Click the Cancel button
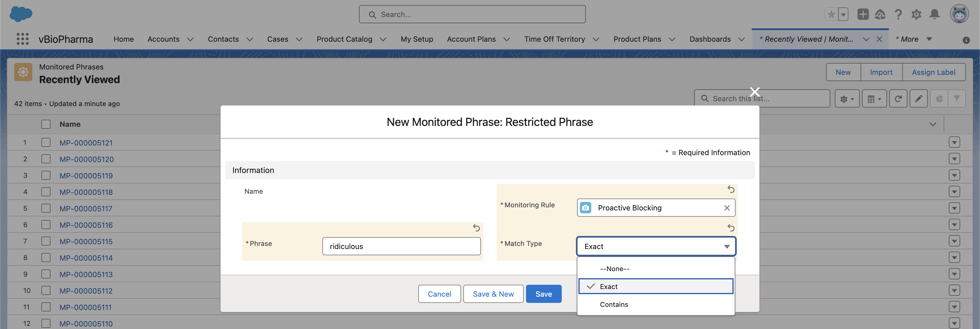 click(x=439, y=294)
